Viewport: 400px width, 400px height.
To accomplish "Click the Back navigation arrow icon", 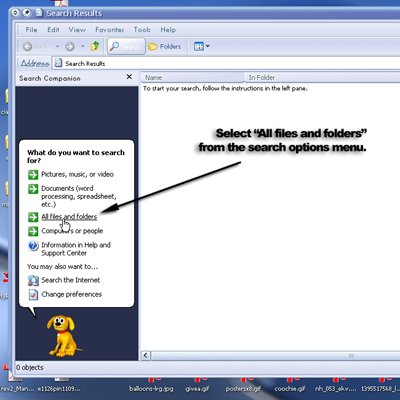I will (28, 47).
